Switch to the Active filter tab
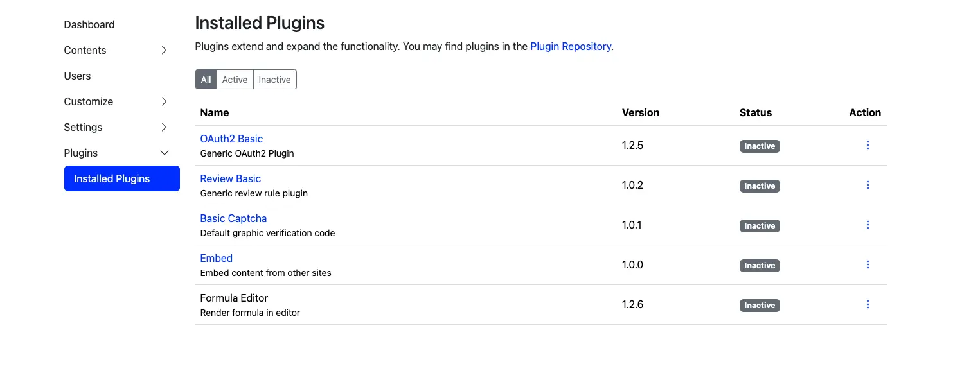Screen dimensions: 980x380 [235, 79]
